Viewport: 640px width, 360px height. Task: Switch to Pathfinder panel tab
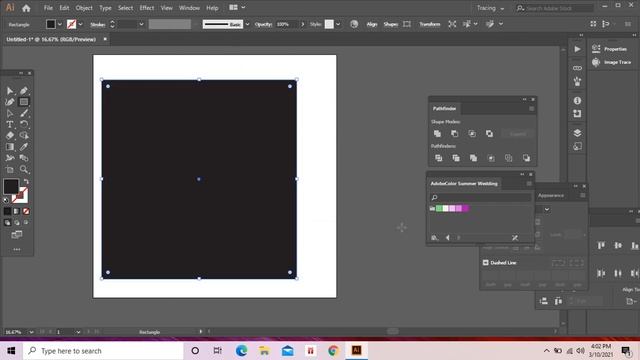click(444, 109)
